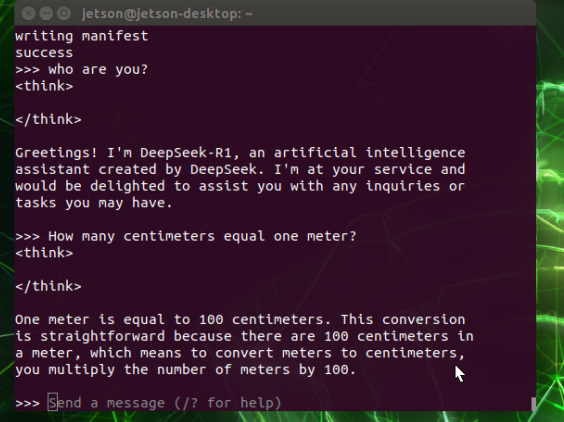Viewport: 564px width, 422px height.
Task: Click the second opening <think> tag
Action: (44, 253)
